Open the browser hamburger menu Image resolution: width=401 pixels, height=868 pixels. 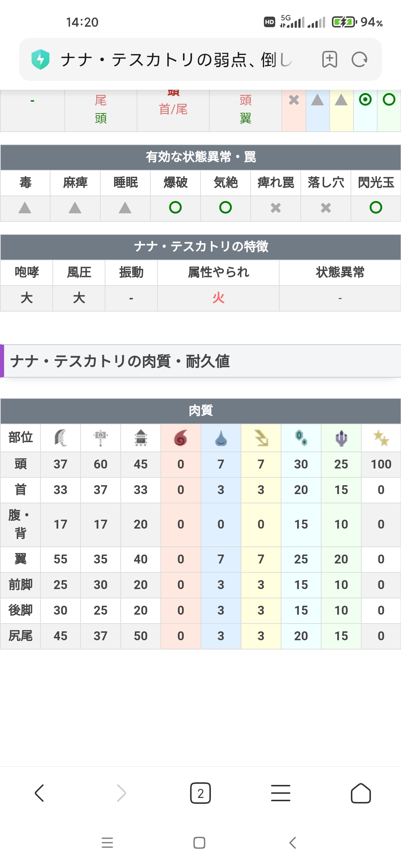(x=281, y=793)
